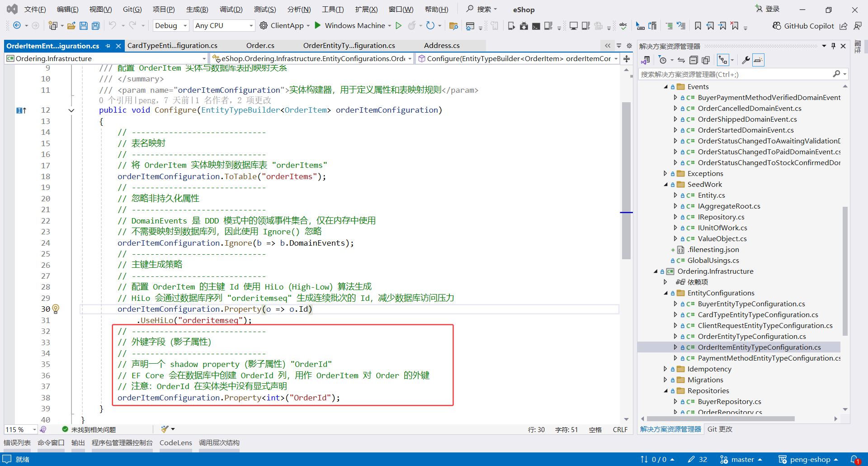The image size is (868, 466).
Task: Open Solution Explorer properties wrench icon
Action: coord(746,60)
